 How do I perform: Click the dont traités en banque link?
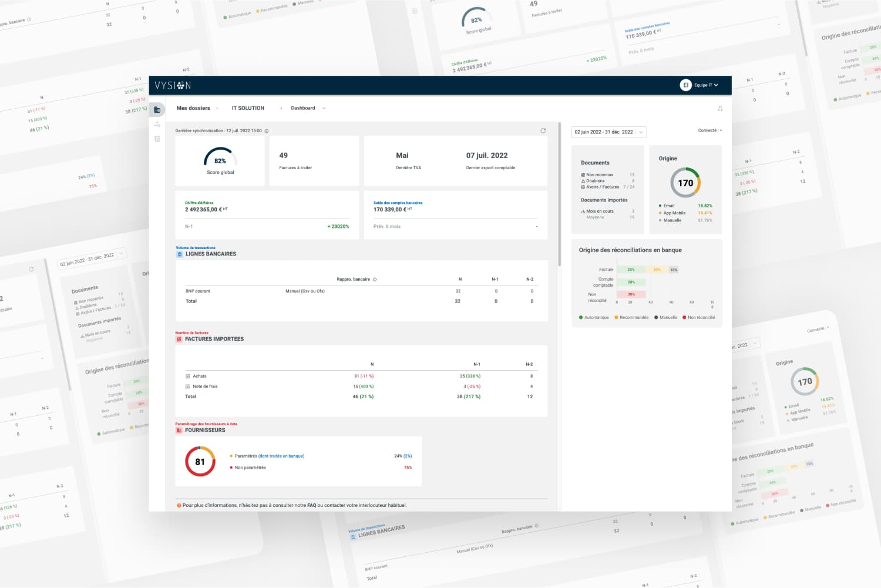pos(281,456)
